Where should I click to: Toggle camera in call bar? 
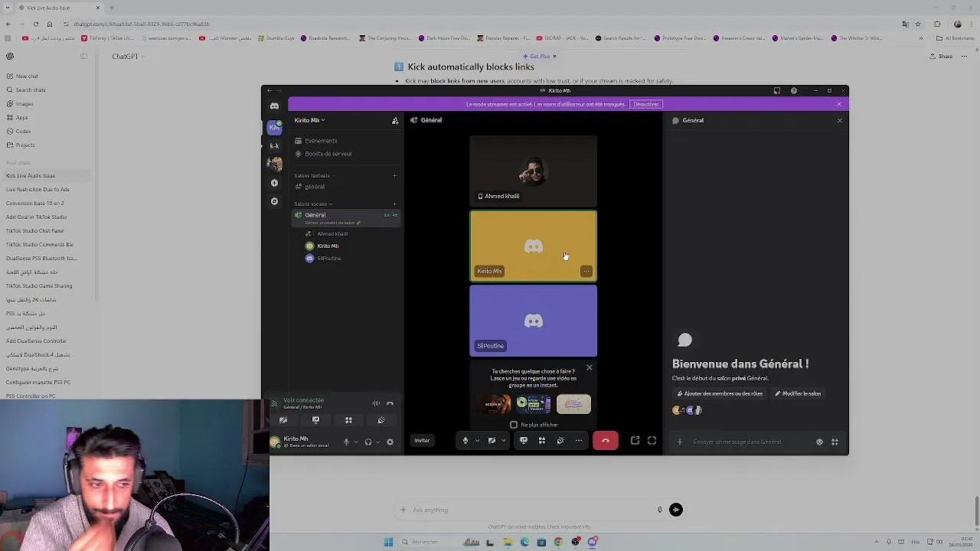coord(492,441)
